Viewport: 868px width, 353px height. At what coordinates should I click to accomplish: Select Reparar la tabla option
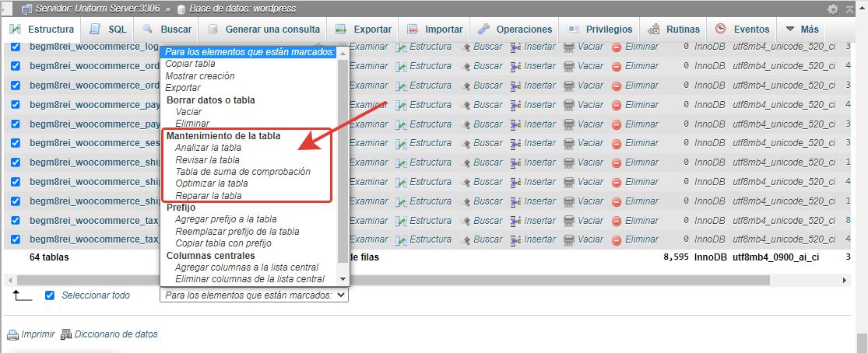[x=208, y=196]
